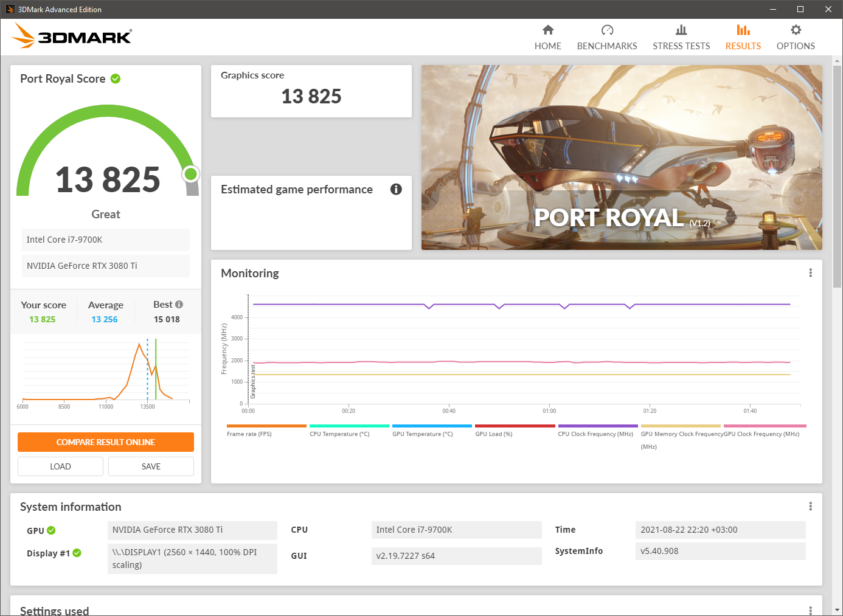This screenshot has width=843, height=616.
Task: Open the Settings used options menu
Action: (x=810, y=611)
